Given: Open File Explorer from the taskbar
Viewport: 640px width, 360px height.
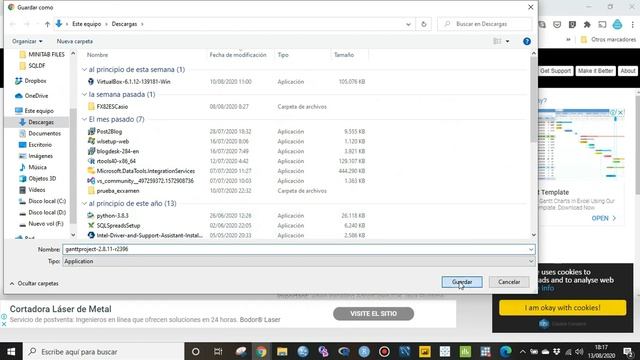Looking at the screenshot, I should pos(282,351).
